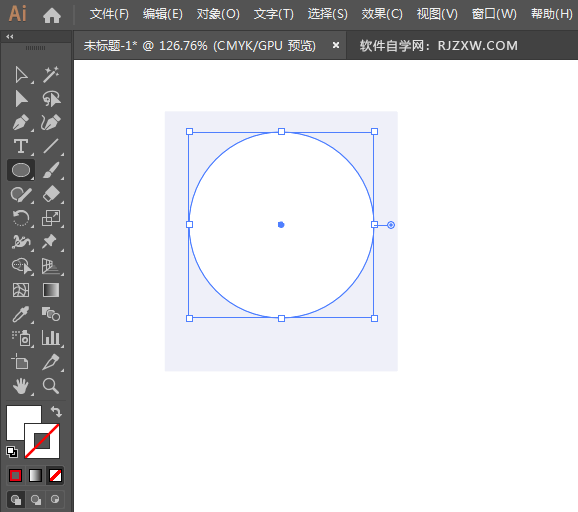Open the 文件(F) menu
This screenshot has width=578, height=512.
coord(109,14)
